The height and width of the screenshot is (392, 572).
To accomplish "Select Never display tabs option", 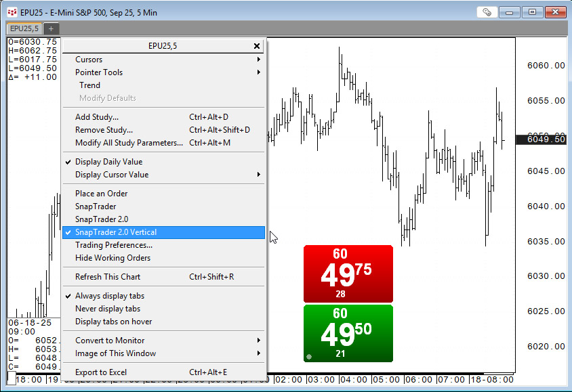I will tap(164, 309).
